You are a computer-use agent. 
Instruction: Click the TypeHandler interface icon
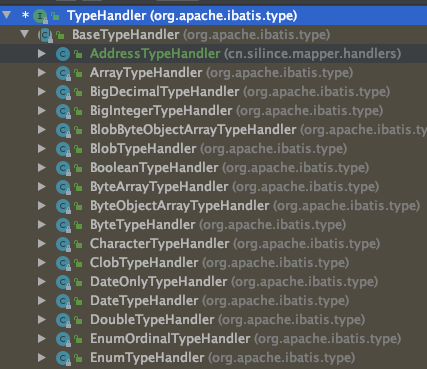click(x=40, y=16)
